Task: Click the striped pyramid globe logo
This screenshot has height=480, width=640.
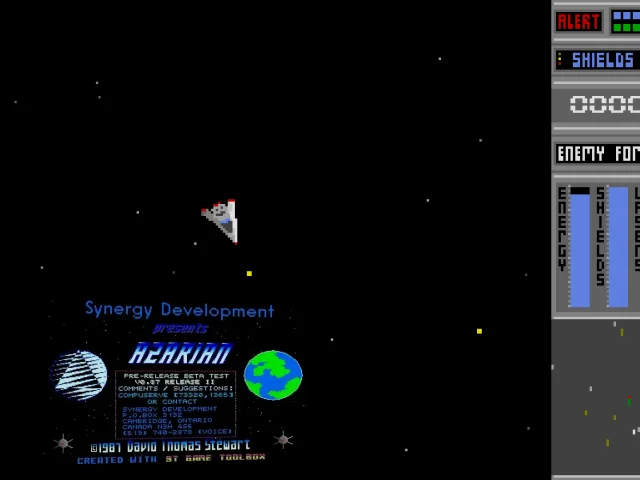Action: pyautogui.click(x=79, y=375)
